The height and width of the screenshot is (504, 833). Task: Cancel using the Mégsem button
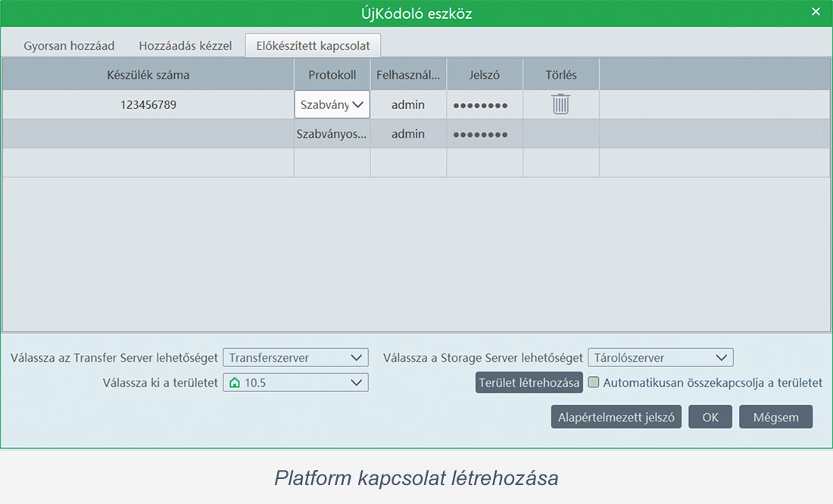(775, 416)
